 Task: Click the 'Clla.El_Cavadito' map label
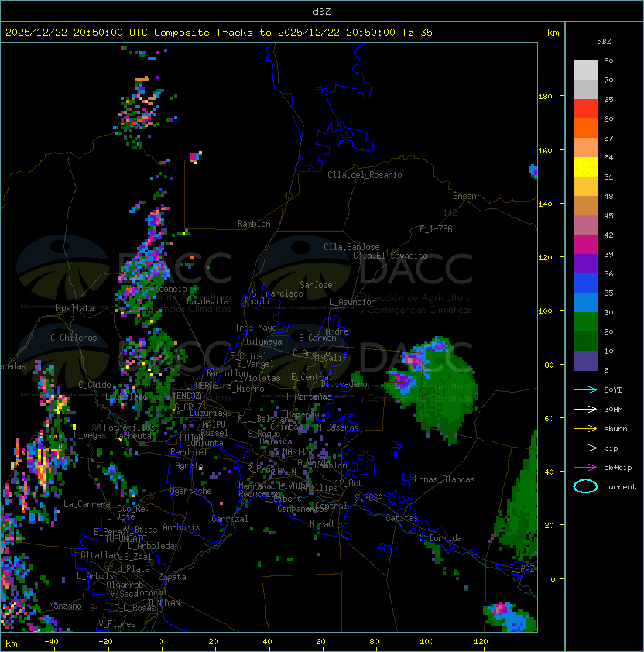coord(390,256)
